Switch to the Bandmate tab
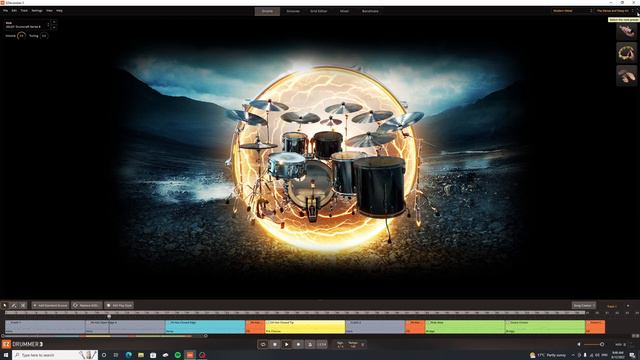The height and width of the screenshot is (360, 640). [370, 11]
